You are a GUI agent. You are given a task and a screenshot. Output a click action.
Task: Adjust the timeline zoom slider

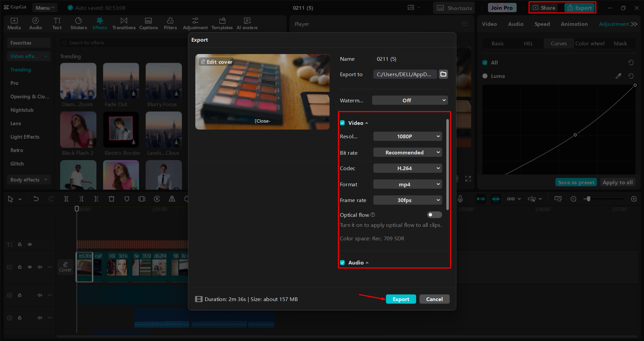[x=588, y=199]
